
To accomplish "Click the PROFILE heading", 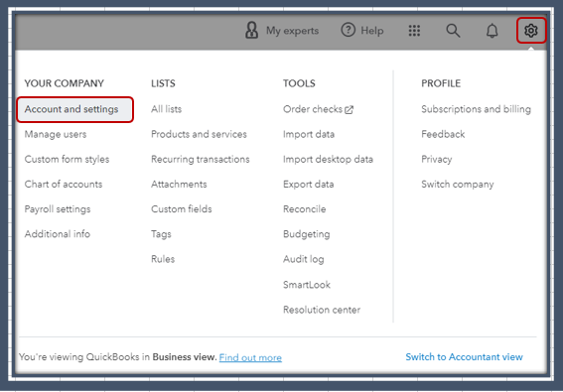I will coord(441,83).
